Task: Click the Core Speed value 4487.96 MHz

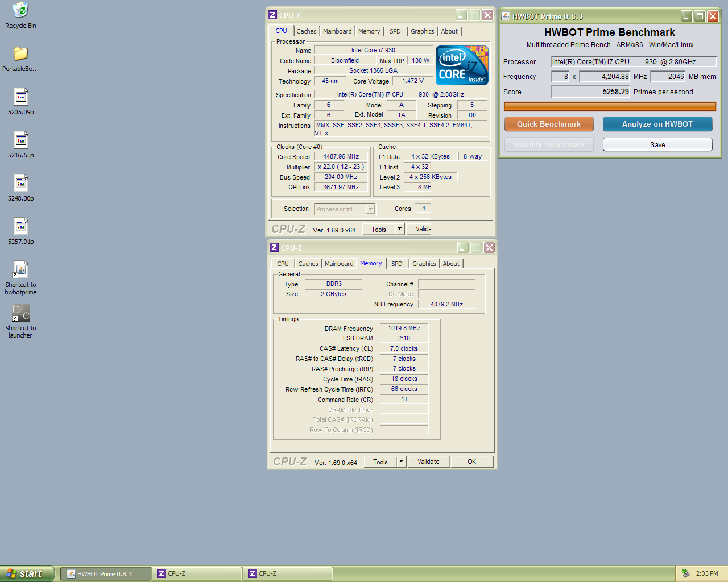Action: point(341,156)
